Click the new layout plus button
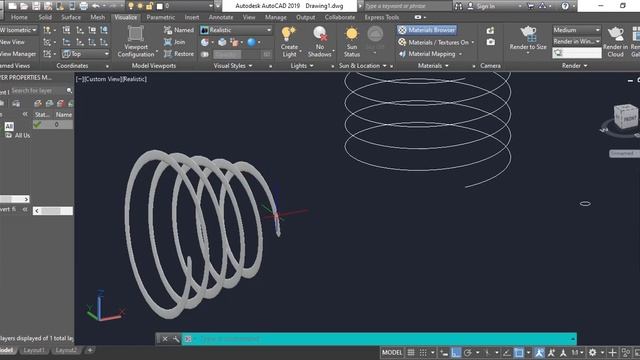 point(90,350)
